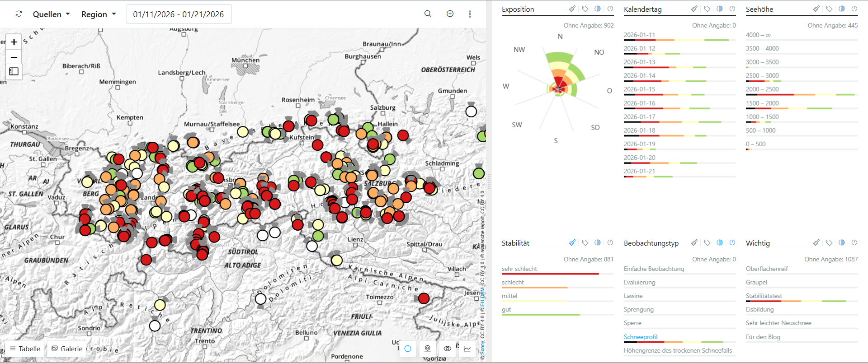Toggle the map sidebar layers icon
The height and width of the screenshot is (363, 868).
(x=14, y=71)
